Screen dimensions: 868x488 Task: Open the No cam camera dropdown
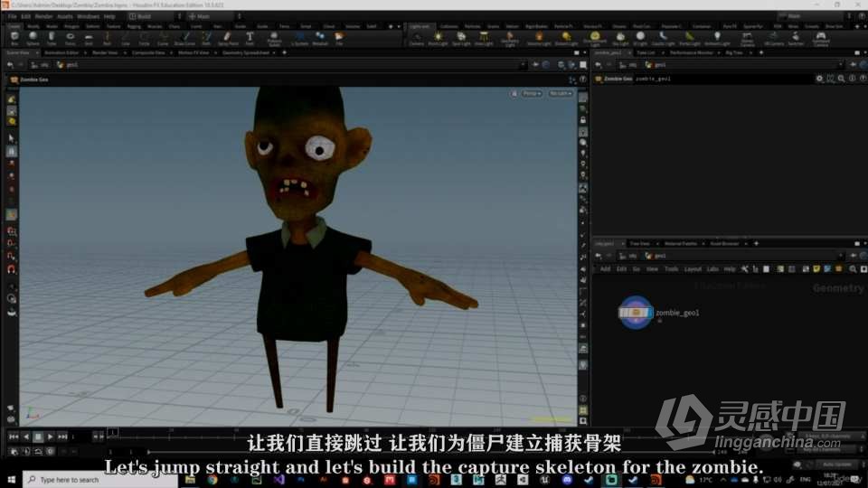point(561,93)
